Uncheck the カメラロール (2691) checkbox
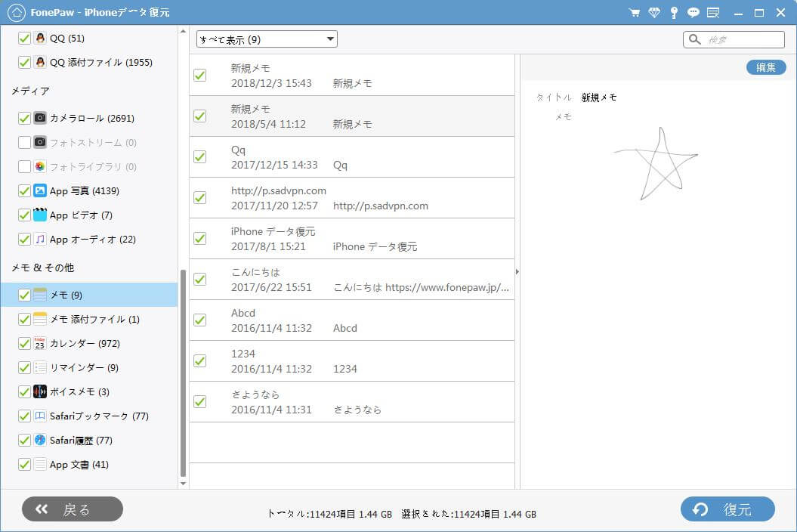The height and width of the screenshot is (532, 797). coord(24,118)
